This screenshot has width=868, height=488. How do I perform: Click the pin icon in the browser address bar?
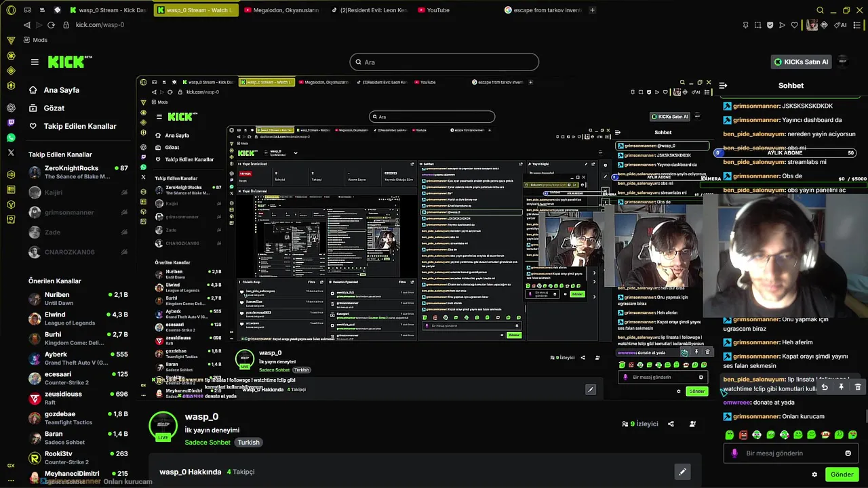745,25
